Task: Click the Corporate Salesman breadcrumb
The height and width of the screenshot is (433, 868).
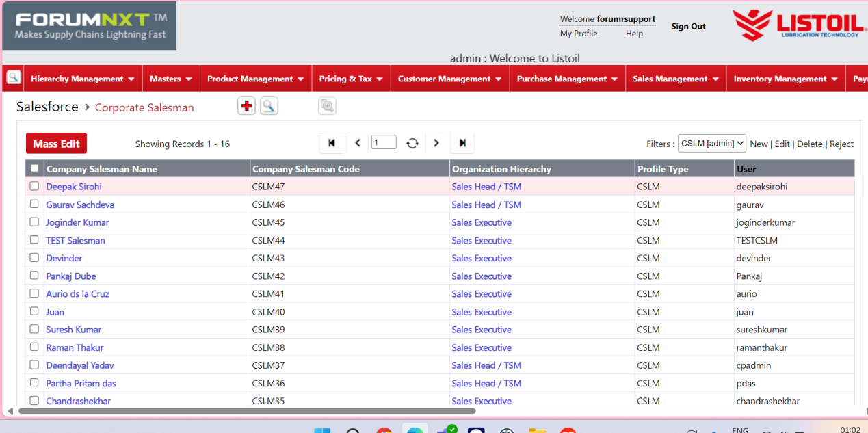Action: pos(144,107)
